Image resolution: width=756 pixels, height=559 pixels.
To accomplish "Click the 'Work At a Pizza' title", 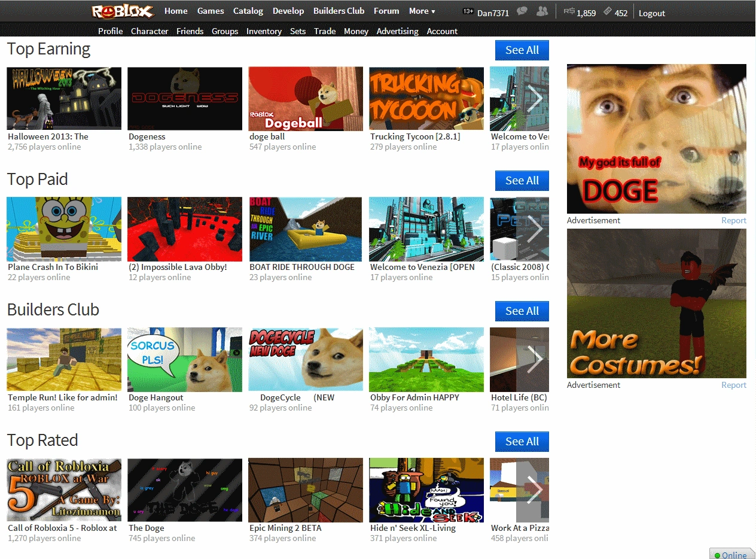I will pyautogui.click(x=520, y=528).
